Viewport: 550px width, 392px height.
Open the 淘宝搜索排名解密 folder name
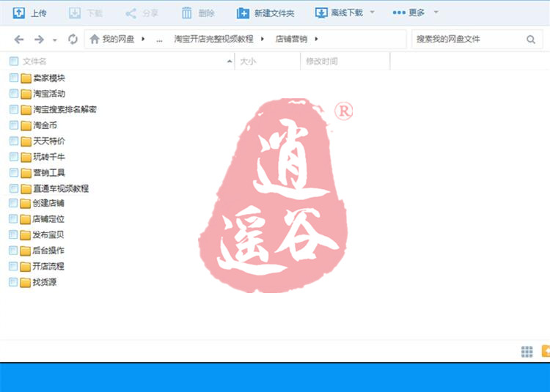pos(65,110)
